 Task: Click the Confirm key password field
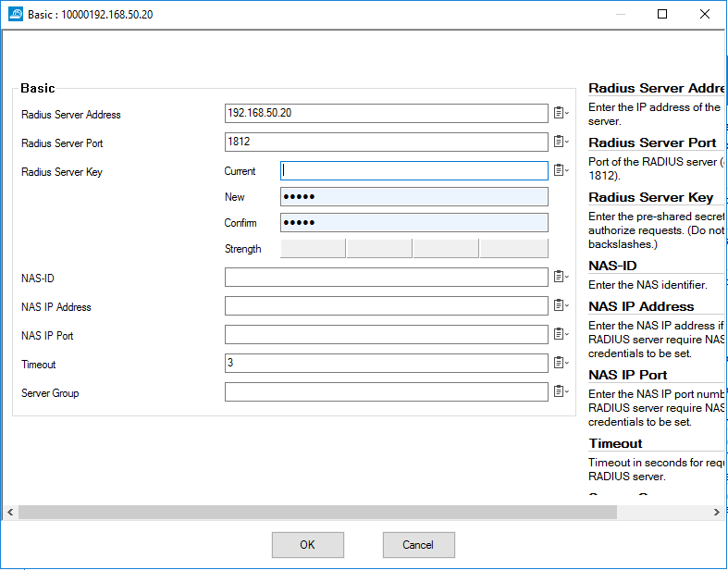(414, 222)
